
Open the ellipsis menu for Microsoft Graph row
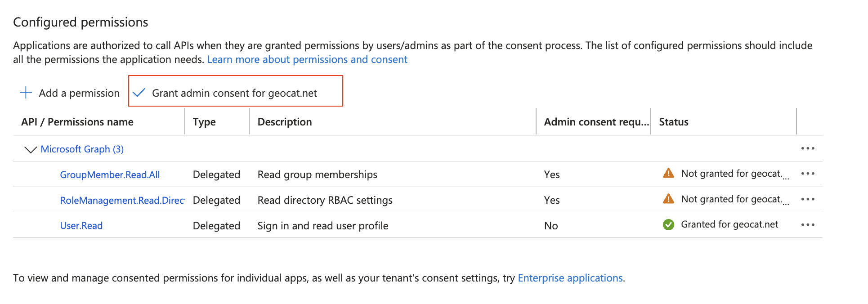[807, 148]
